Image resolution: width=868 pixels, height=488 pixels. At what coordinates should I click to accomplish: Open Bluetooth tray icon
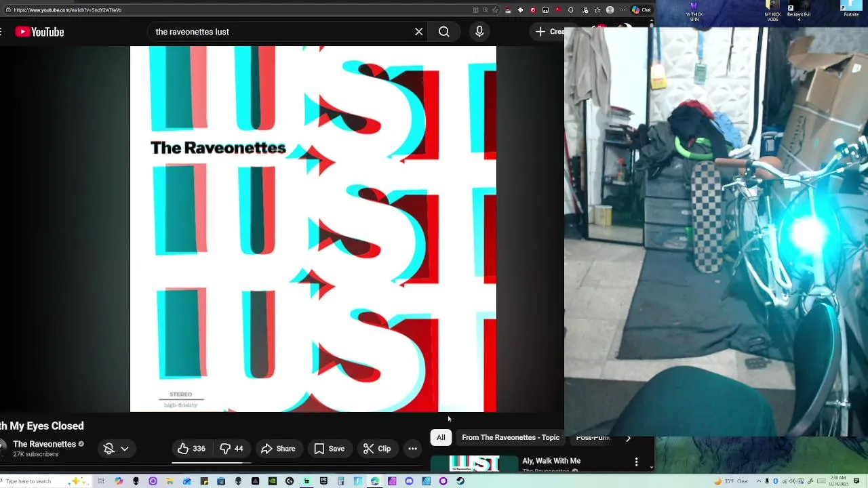click(775, 481)
